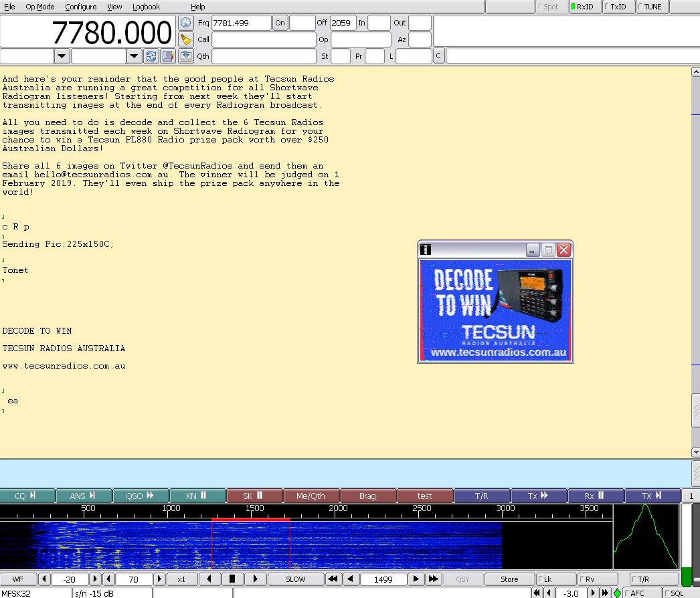Screen dimensions: 700x598
Task: Click the Brag macro button
Action: [369, 496]
